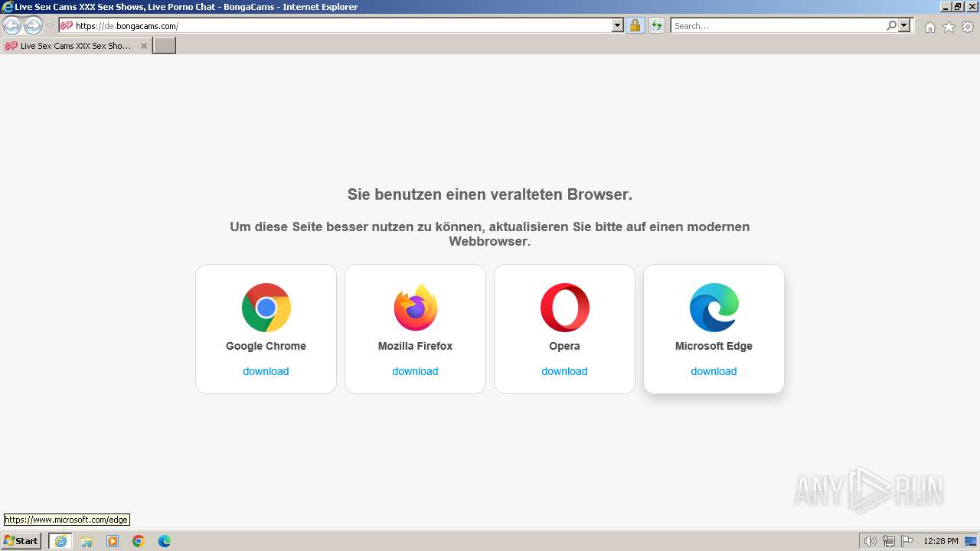Expand the address bar autocomplete dropdown
Screen dimensions: 980x551
(x=618, y=26)
